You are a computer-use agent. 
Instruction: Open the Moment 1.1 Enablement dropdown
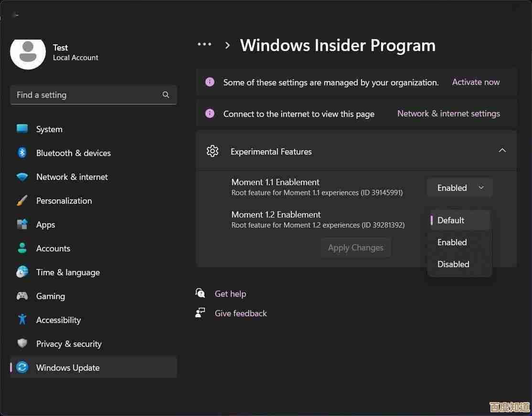459,188
